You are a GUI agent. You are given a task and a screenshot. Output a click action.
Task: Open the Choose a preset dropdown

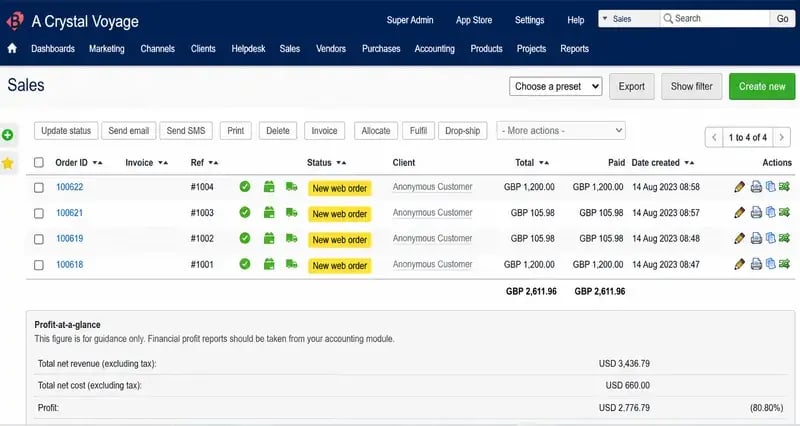[x=556, y=86]
